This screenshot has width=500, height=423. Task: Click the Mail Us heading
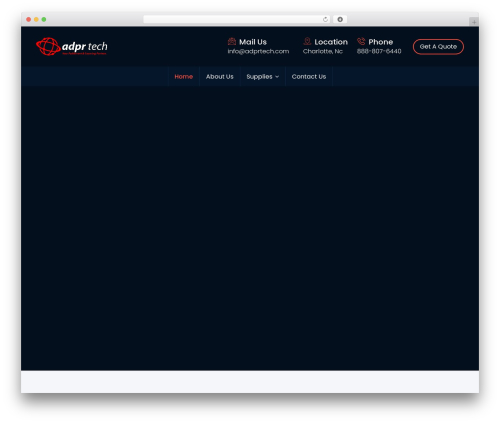(x=253, y=42)
